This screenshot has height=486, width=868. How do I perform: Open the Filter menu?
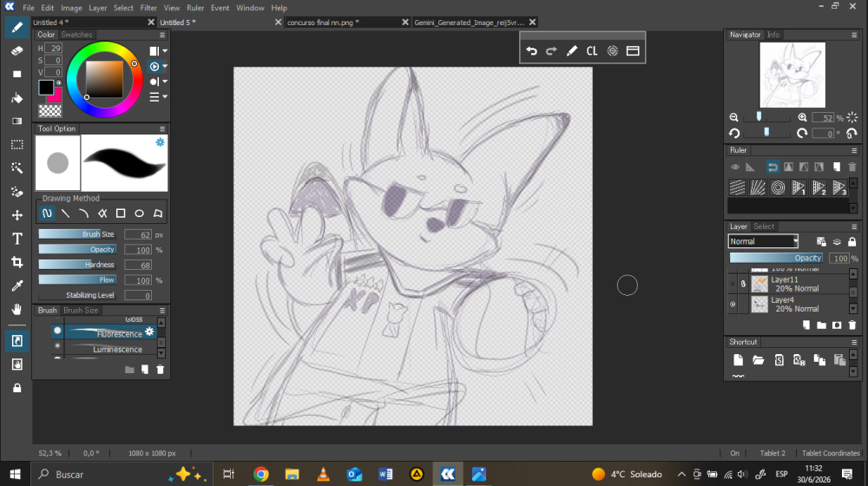148,8
